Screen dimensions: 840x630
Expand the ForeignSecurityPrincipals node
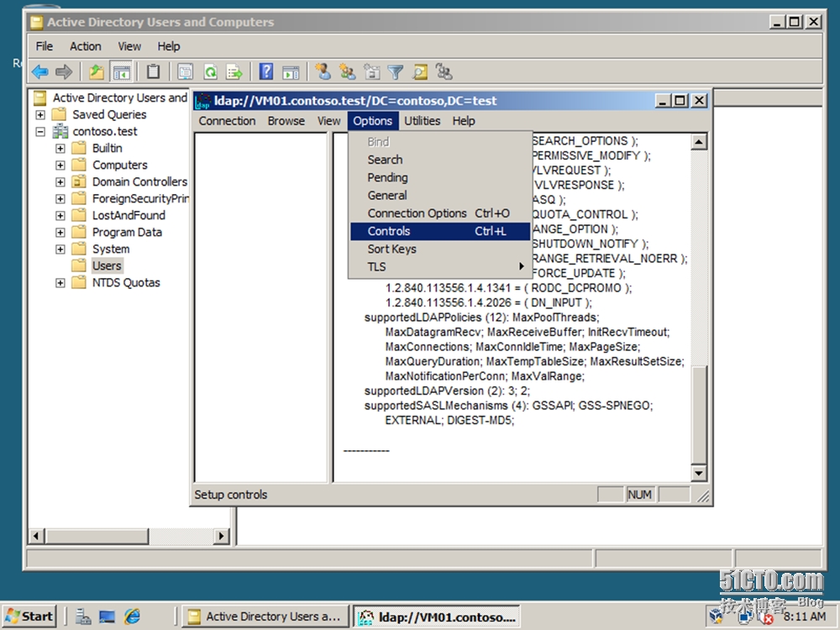pyautogui.click(x=60, y=199)
